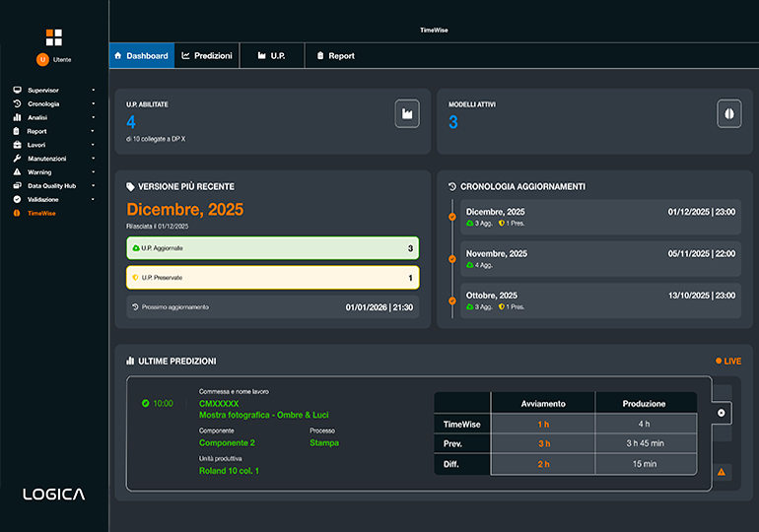Open the Ottobre, 2025 update entry
This screenshot has width=759, height=532.
click(600, 300)
